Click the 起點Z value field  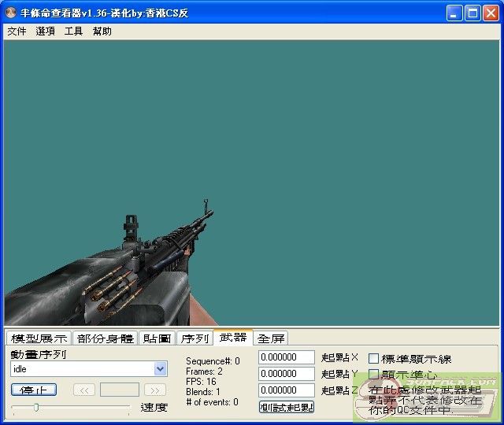(x=287, y=390)
